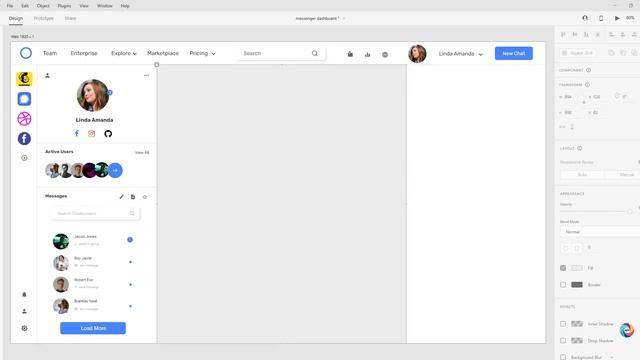
Task: Expand the Explore dropdown in navbar
Action: tap(124, 53)
